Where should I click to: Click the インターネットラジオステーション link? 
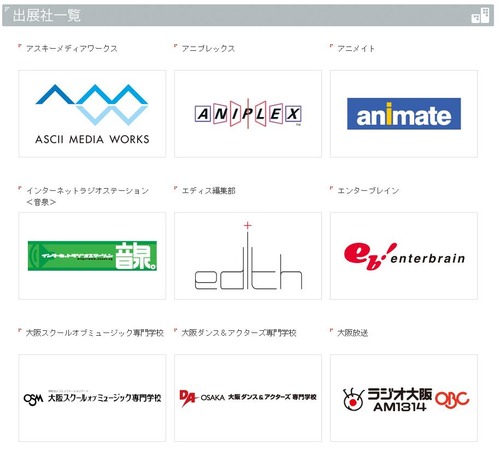[x=87, y=196]
